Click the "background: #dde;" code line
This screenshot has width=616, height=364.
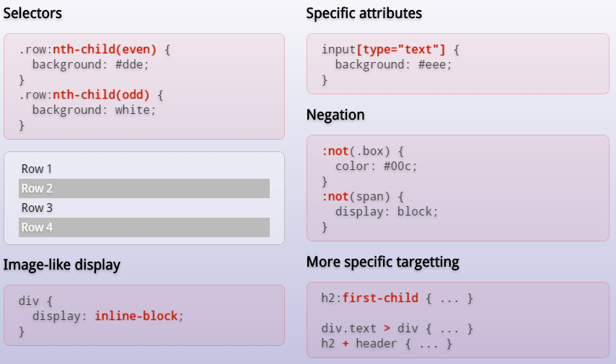pos(87,65)
